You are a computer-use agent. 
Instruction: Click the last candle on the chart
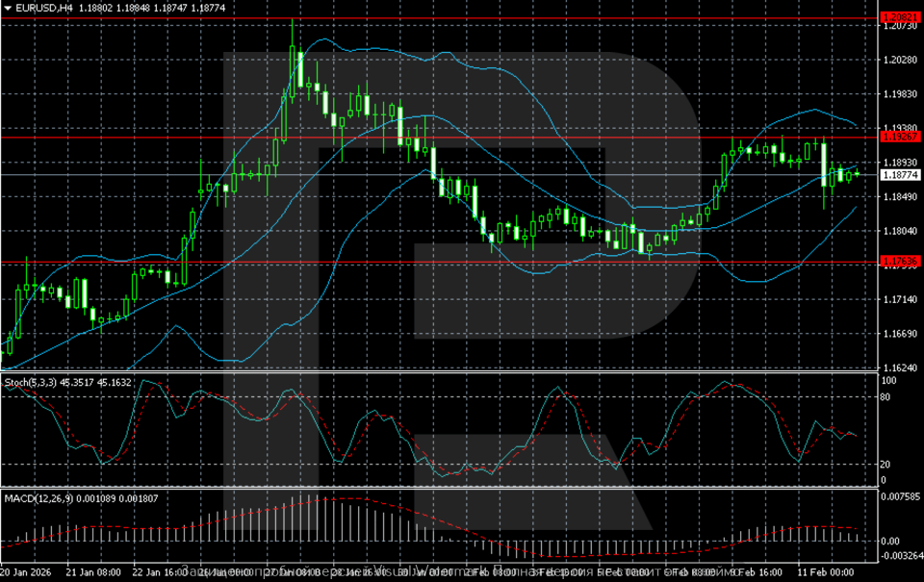pos(856,173)
